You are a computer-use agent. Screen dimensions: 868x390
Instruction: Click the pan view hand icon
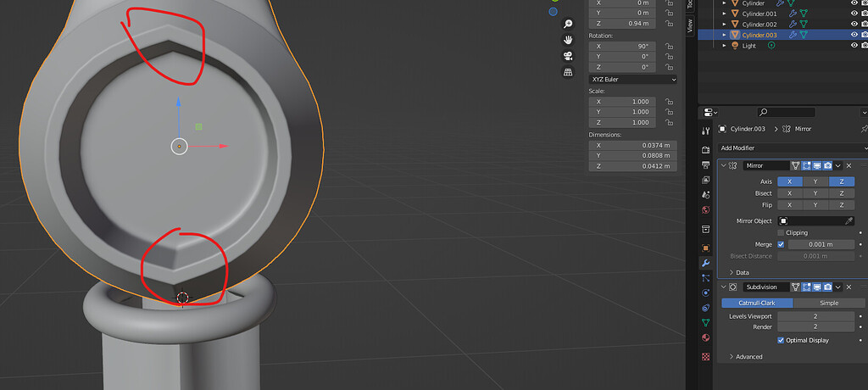coord(567,39)
